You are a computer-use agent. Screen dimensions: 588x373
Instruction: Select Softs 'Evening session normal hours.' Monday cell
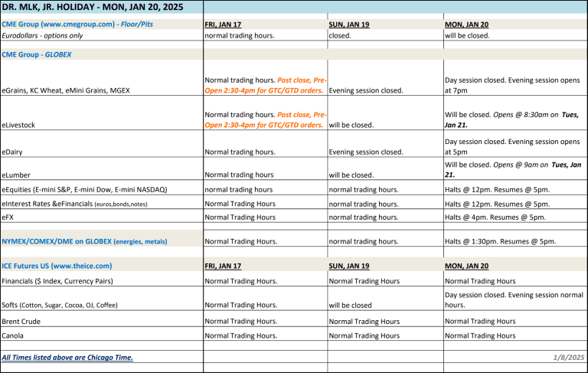click(514, 299)
